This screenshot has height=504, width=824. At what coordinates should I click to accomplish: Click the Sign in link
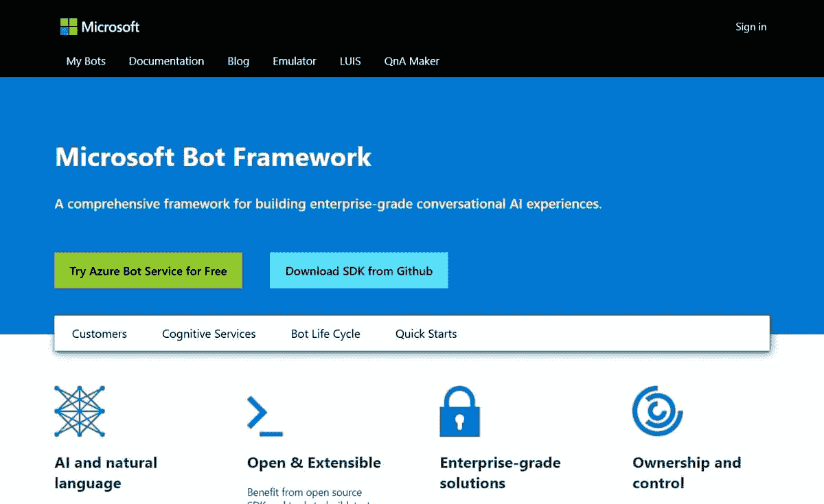pyautogui.click(x=751, y=27)
